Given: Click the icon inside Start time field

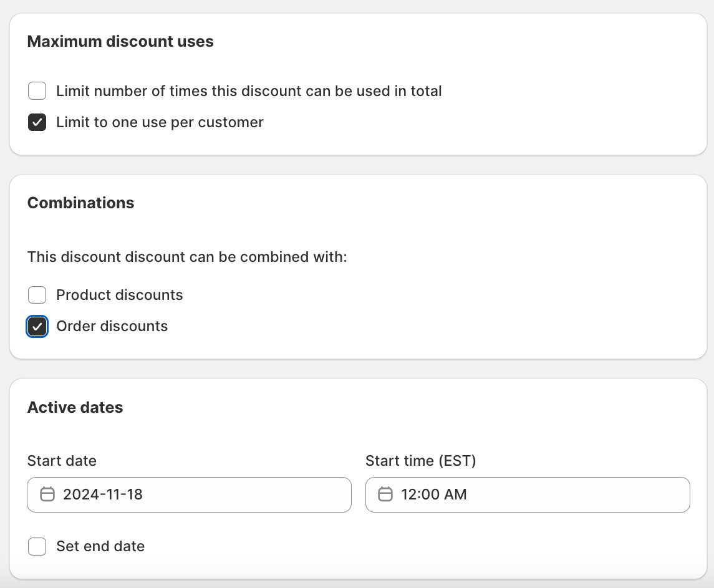Looking at the screenshot, I should click(x=385, y=494).
